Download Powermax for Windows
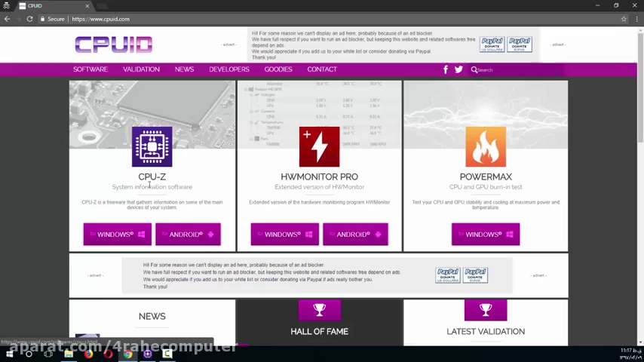The height and width of the screenshot is (362, 644). [486, 235]
